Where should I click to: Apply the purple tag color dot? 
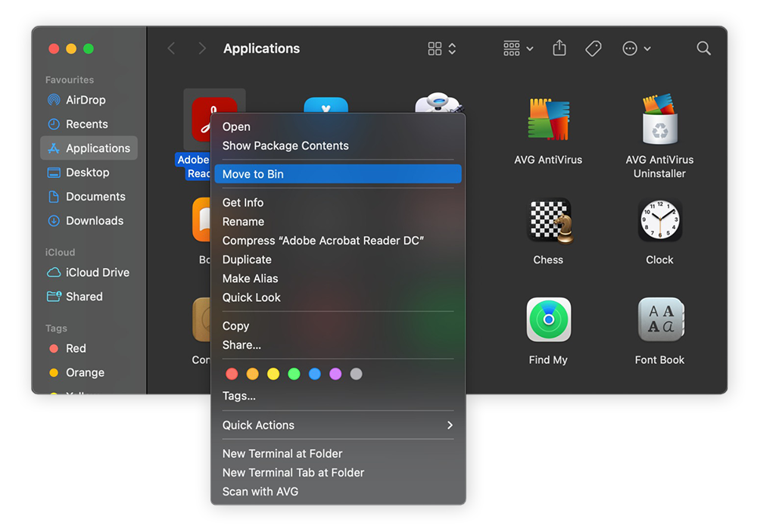335,374
